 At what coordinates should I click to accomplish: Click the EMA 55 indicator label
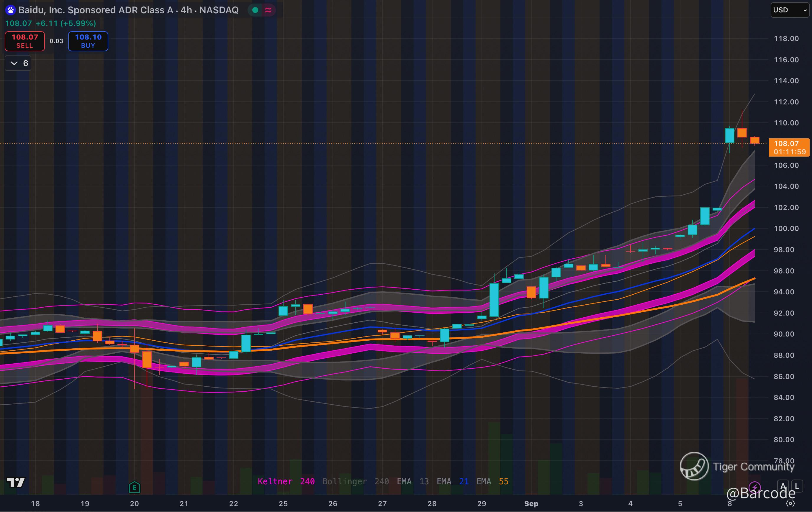point(492,481)
